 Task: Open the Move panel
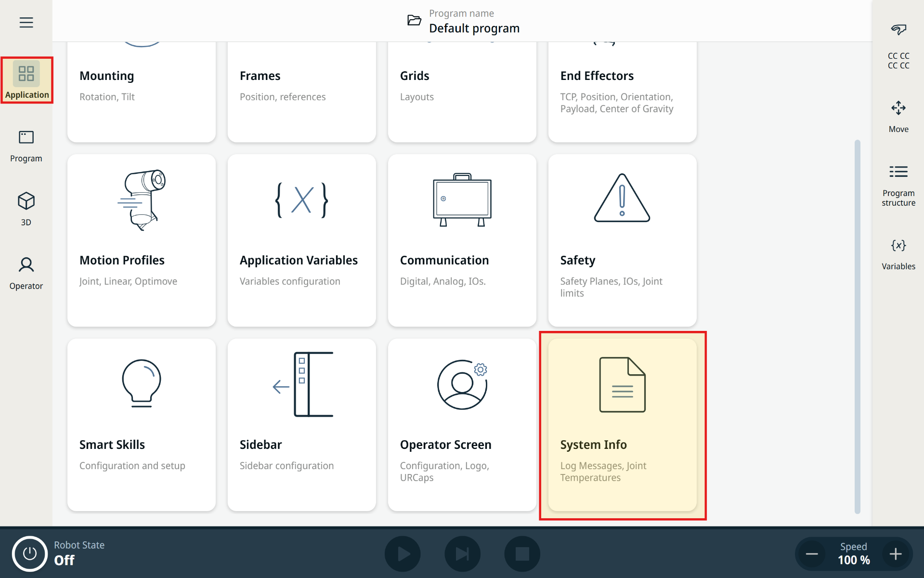[x=898, y=116]
